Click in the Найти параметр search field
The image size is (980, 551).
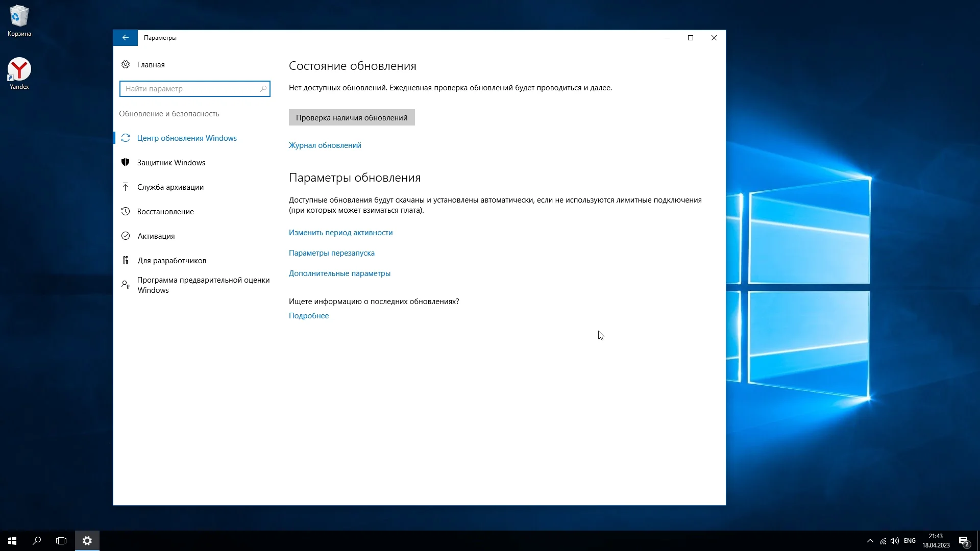190,89
